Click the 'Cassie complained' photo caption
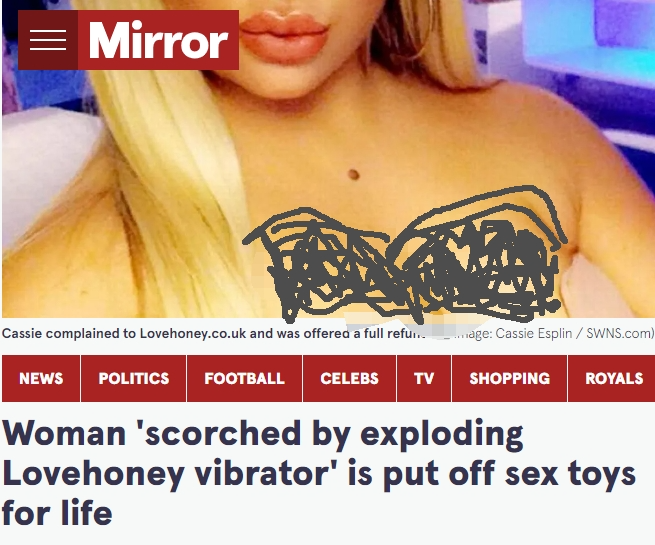The image size is (655, 545). pos(213,333)
